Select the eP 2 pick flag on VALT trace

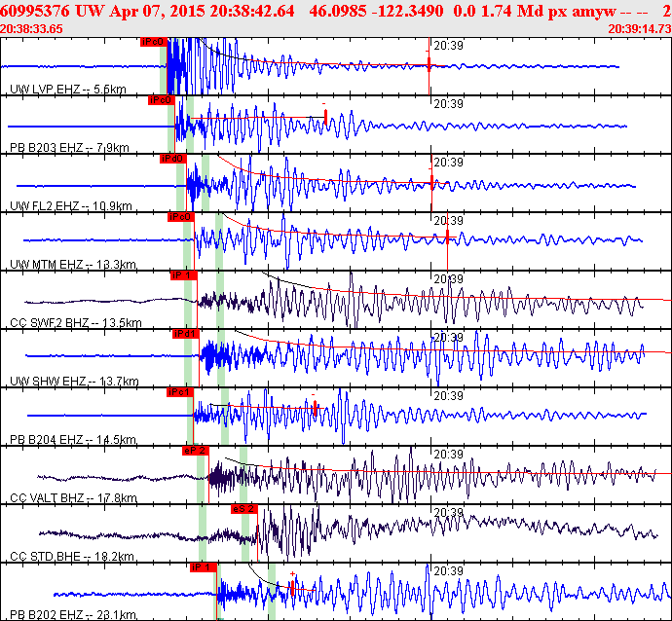[196, 451]
